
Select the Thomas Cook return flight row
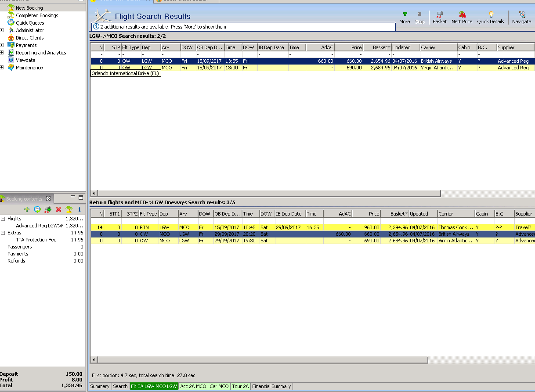312,227
